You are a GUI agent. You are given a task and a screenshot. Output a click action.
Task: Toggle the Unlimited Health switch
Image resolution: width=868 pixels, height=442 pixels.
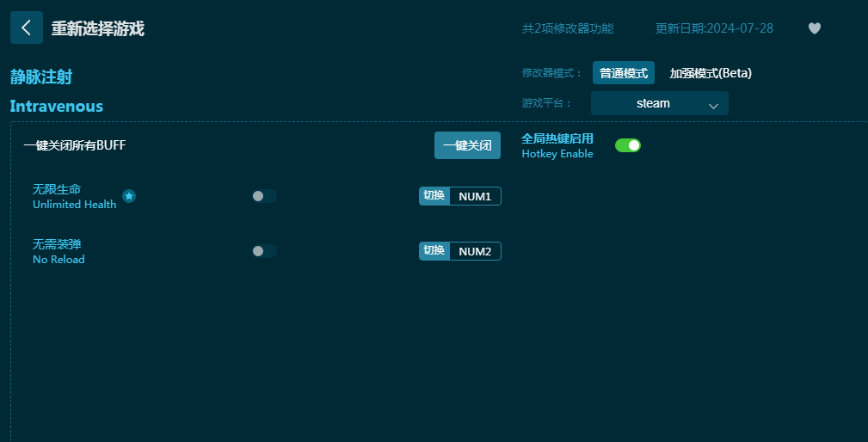point(264,196)
